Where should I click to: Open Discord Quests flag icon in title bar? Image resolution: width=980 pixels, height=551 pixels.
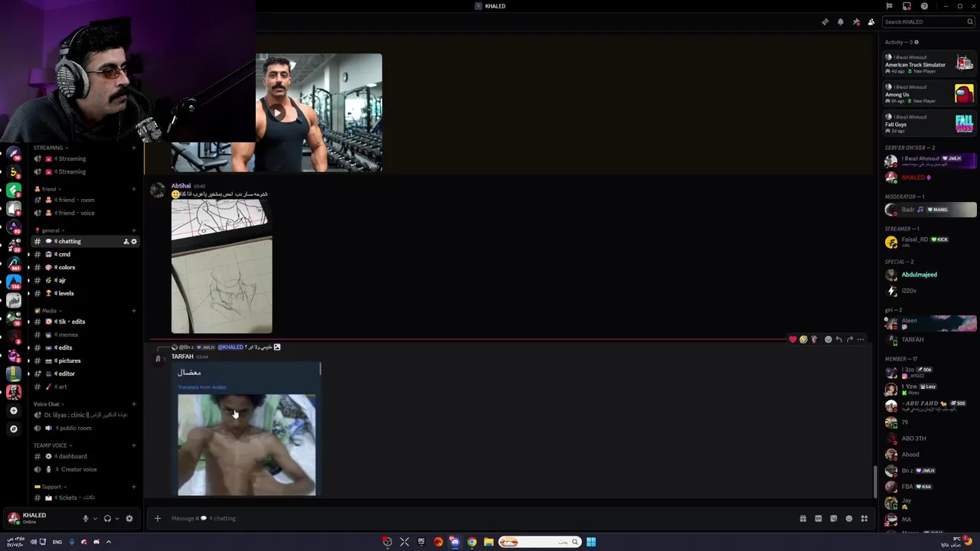889,6
